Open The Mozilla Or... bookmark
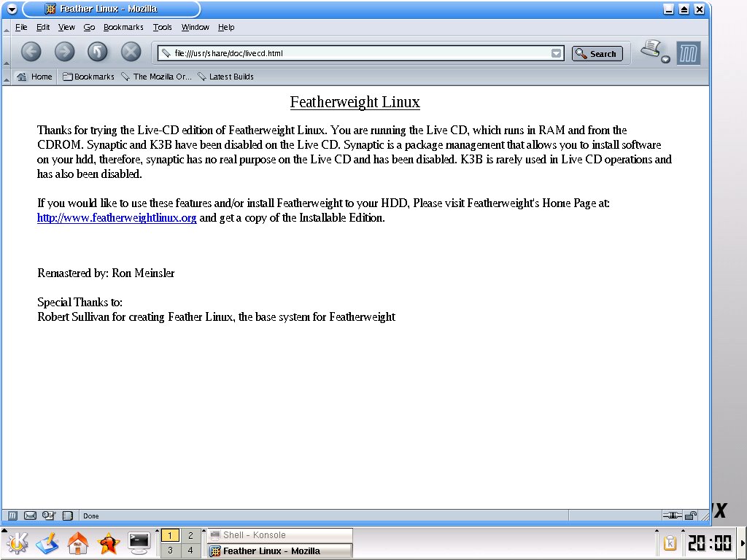 point(156,77)
